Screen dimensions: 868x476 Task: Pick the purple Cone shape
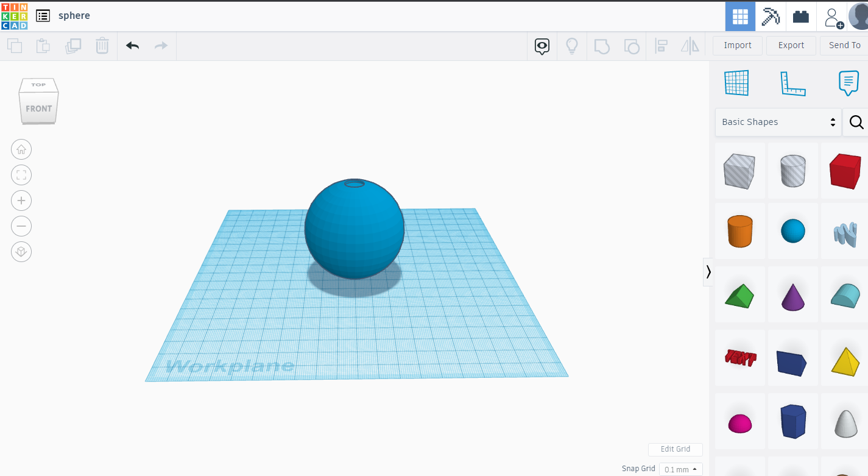[793, 297]
